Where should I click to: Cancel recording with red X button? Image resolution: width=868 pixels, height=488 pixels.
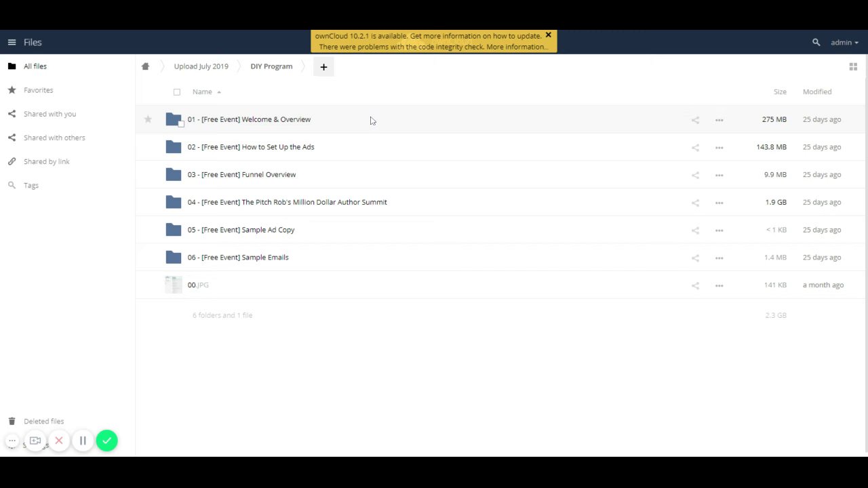59,441
